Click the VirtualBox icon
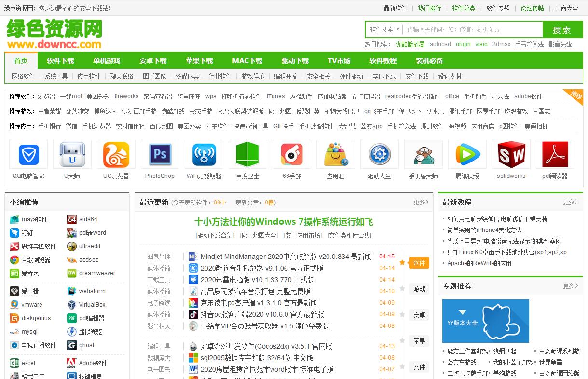The width and height of the screenshot is (588, 379). 72,305
